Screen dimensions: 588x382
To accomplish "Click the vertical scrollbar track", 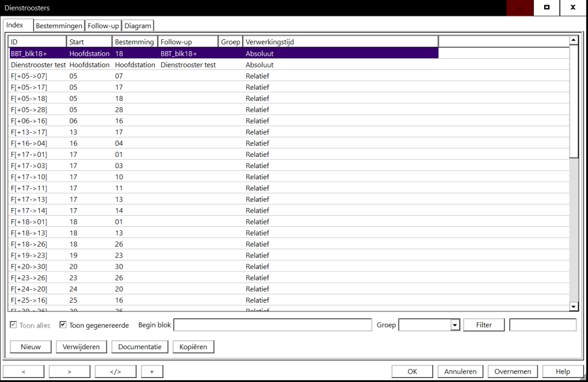I will tap(574, 229).
